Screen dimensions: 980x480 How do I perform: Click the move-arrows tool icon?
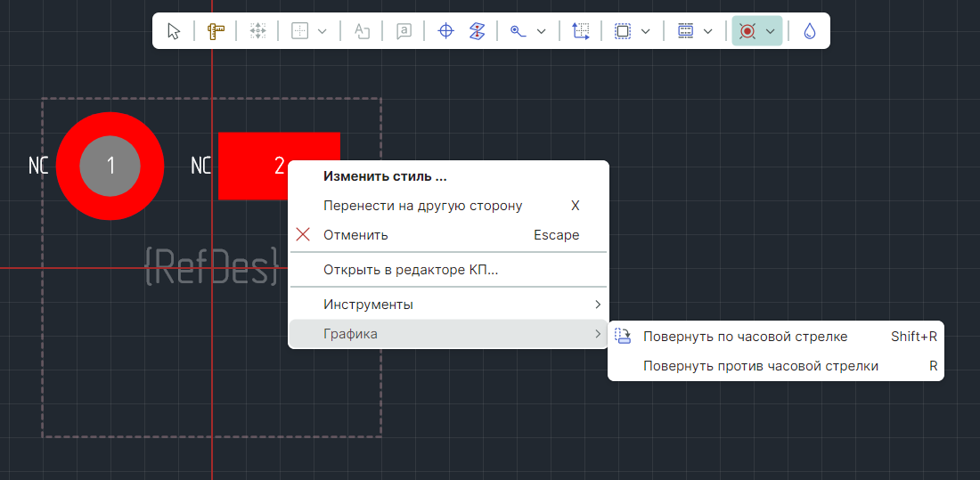tap(257, 30)
